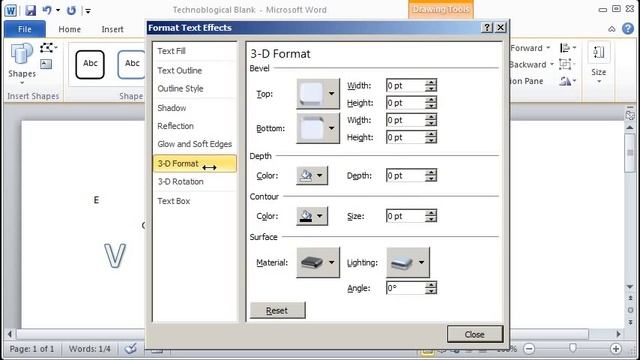Image resolution: width=640 pixels, height=360 pixels.
Task: Minimize the ribbon with the caret icon
Action: pos(611,29)
